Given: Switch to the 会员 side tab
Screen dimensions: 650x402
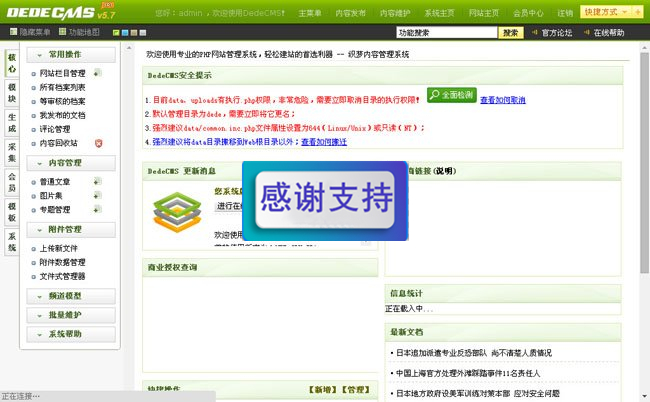Looking at the screenshot, I should click(12, 182).
